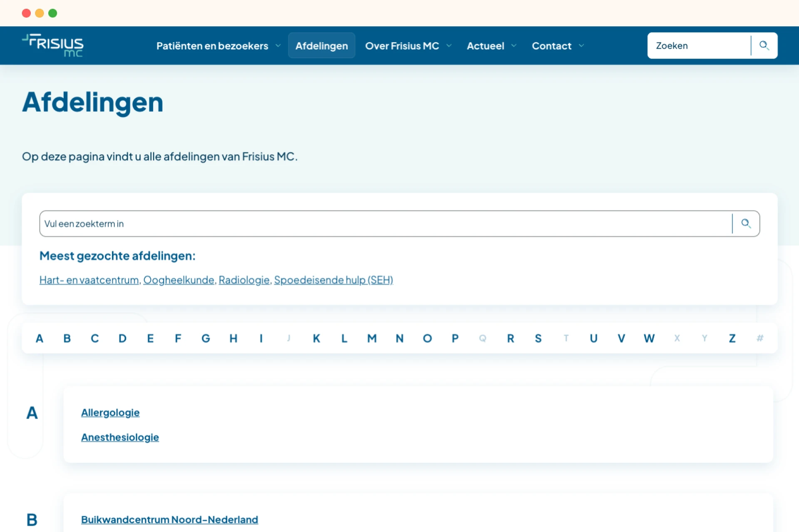Screen dimensions: 799x532
Task: Click the macOS yellow minimize button
Action: pyautogui.click(x=40, y=13)
